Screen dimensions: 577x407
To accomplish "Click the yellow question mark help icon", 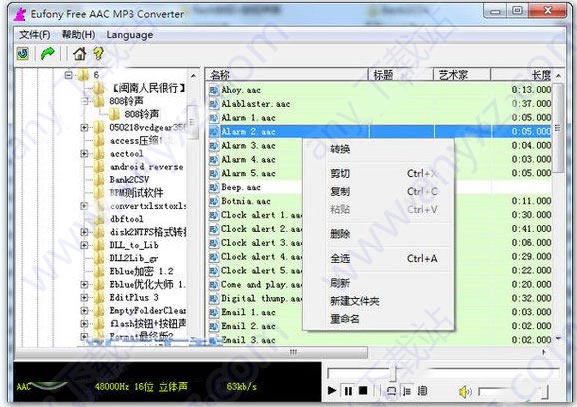I will (x=98, y=54).
